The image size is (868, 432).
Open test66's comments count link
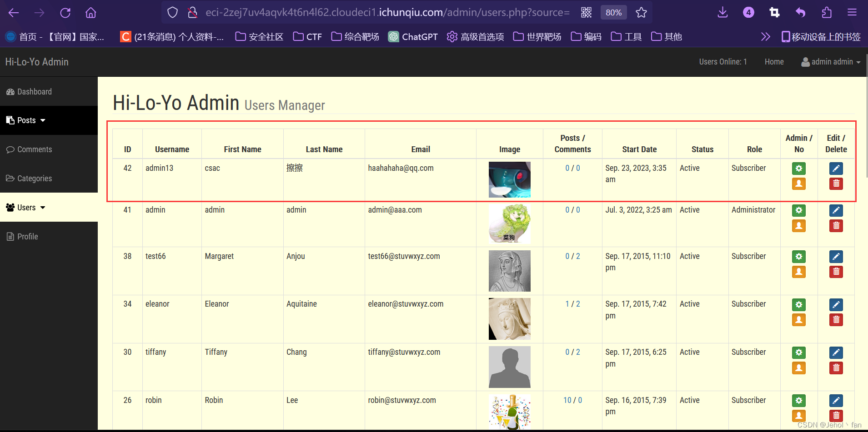pyautogui.click(x=578, y=256)
